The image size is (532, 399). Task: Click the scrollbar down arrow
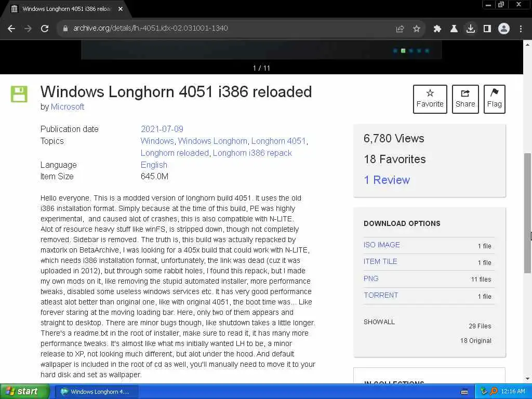pos(528,379)
